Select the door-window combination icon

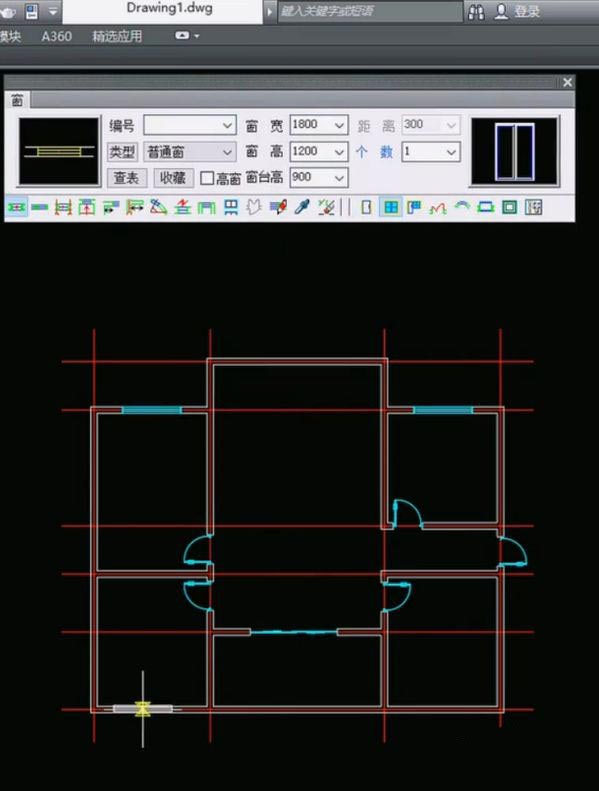414,207
